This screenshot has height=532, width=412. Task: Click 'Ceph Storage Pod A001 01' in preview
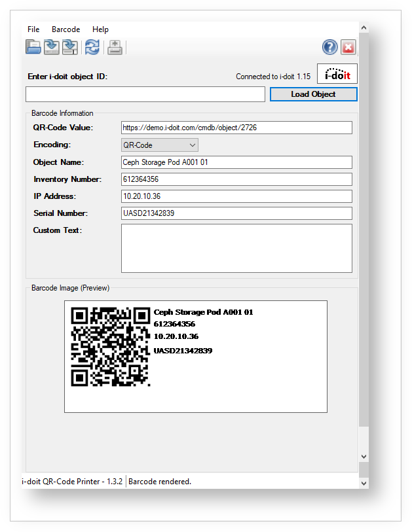204,312
